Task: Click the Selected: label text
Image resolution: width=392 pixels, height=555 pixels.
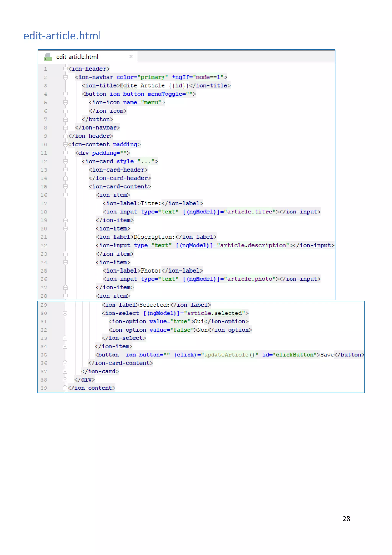Action: (x=154, y=305)
